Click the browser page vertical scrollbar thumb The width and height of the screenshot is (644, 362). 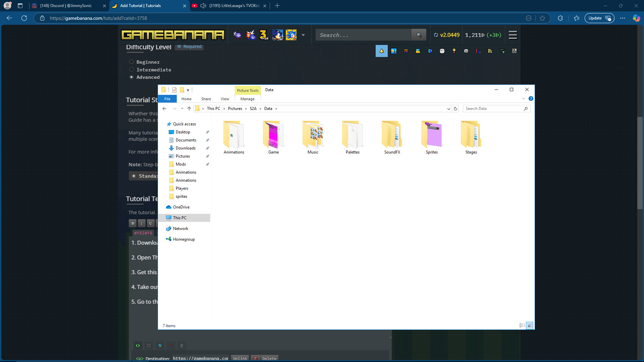(640, 163)
